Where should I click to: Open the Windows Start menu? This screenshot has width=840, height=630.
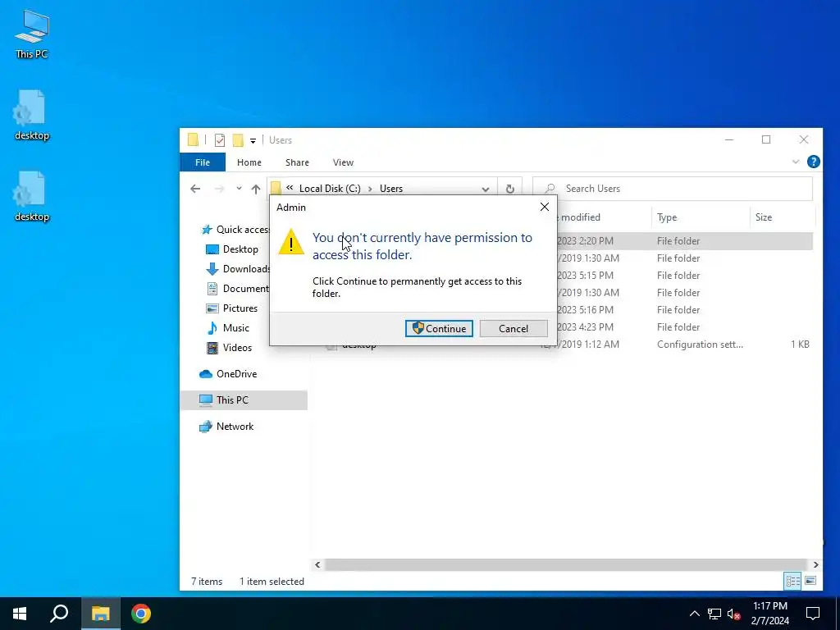pyautogui.click(x=20, y=614)
